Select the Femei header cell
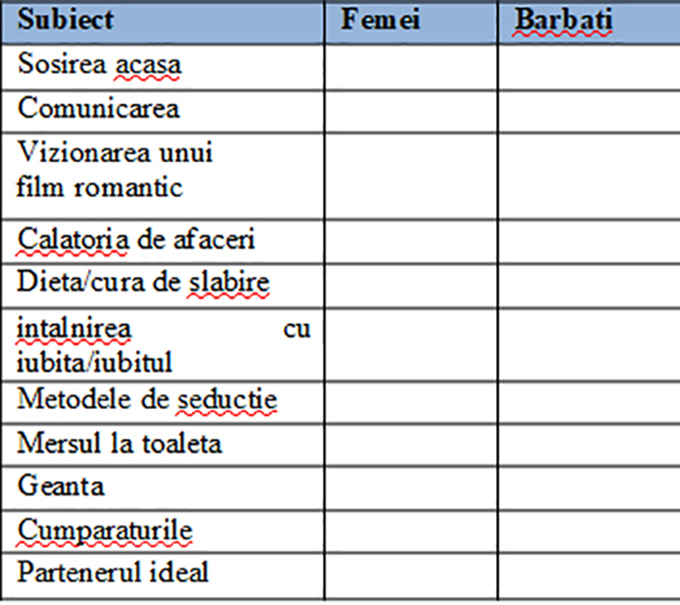Viewport: 680px width, 605px height. pyautogui.click(x=411, y=22)
